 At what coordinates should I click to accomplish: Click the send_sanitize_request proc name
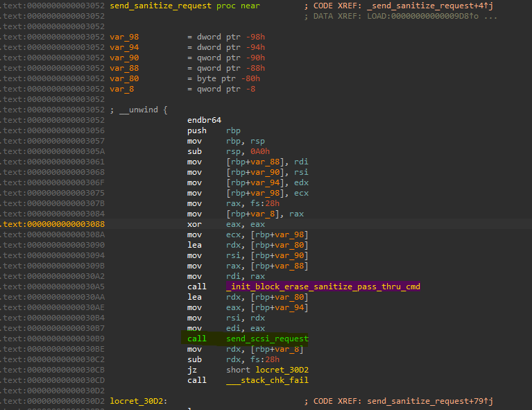(x=160, y=6)
